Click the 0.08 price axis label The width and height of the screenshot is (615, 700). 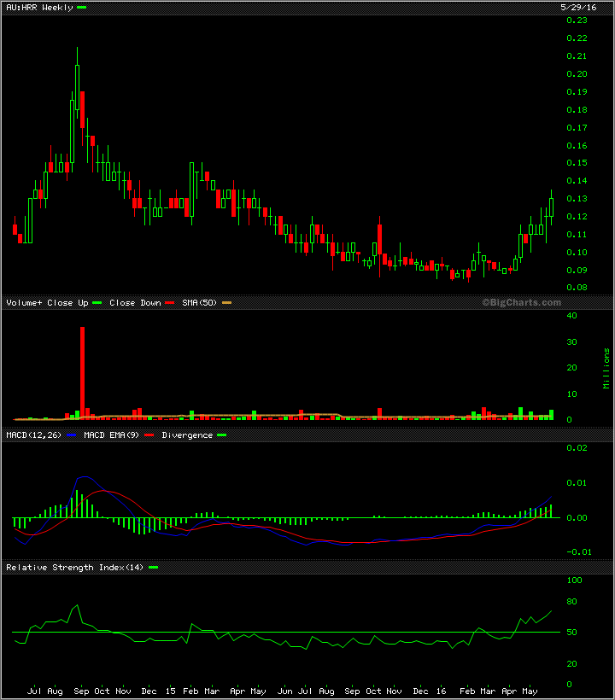577,288
